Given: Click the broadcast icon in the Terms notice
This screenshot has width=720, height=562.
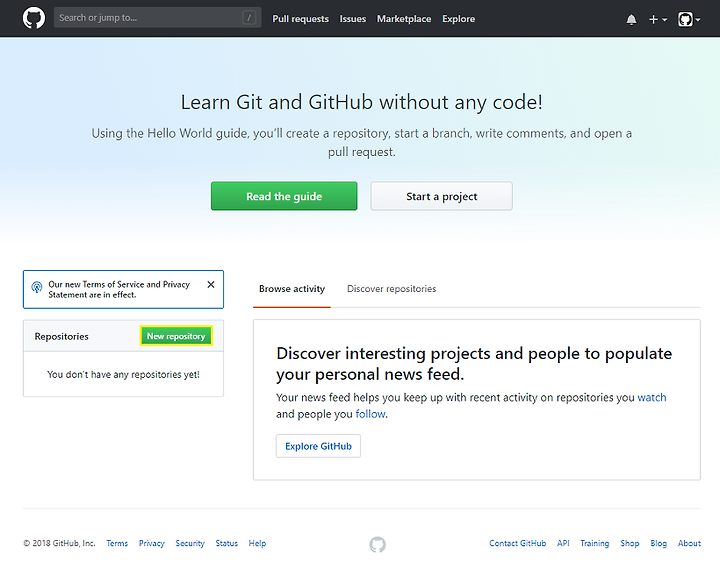Looking at the screenshot, I should click(x=37, y=287).
